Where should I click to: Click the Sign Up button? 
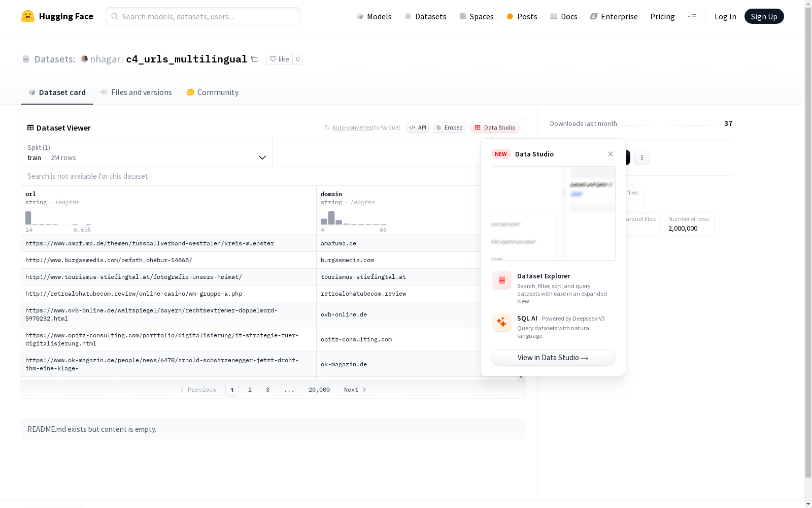tap(764, 16)
